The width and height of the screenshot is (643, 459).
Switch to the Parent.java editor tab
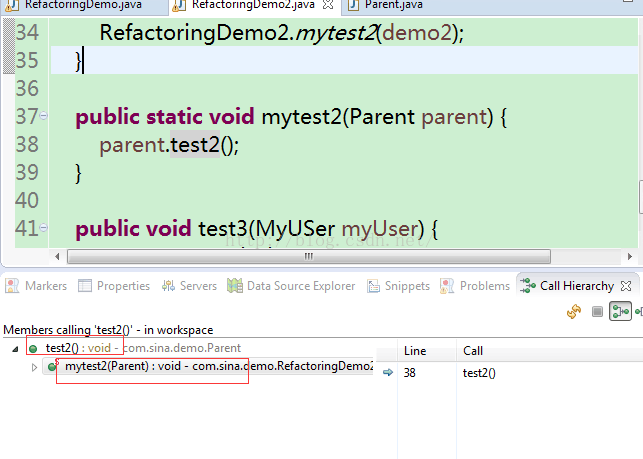click(385, 5)
